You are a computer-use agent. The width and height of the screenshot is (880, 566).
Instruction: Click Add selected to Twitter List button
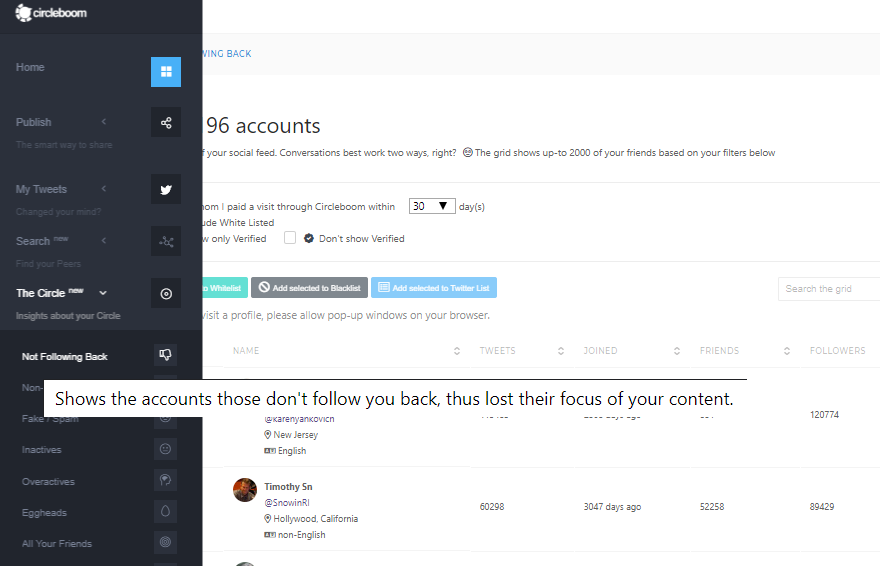point(434,288)
